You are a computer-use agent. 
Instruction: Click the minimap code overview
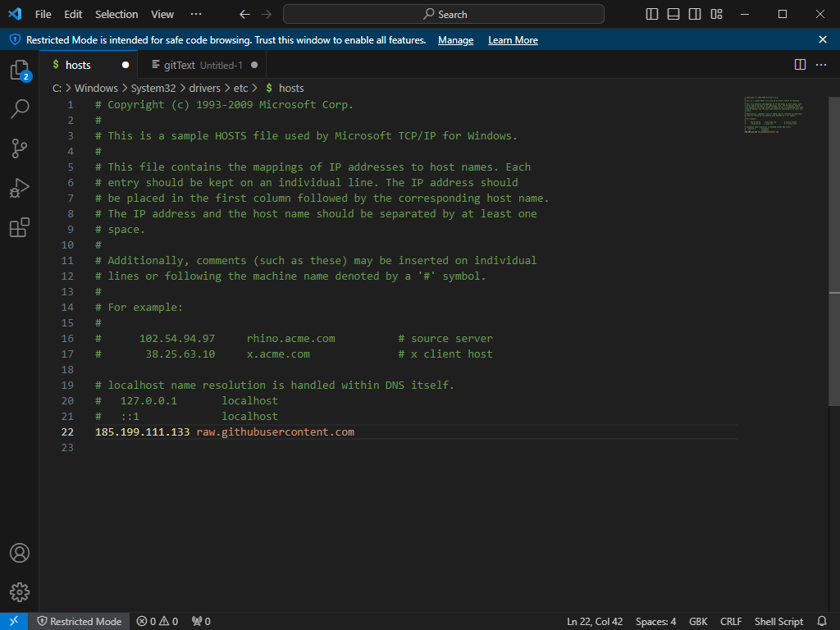coord(773,115)
